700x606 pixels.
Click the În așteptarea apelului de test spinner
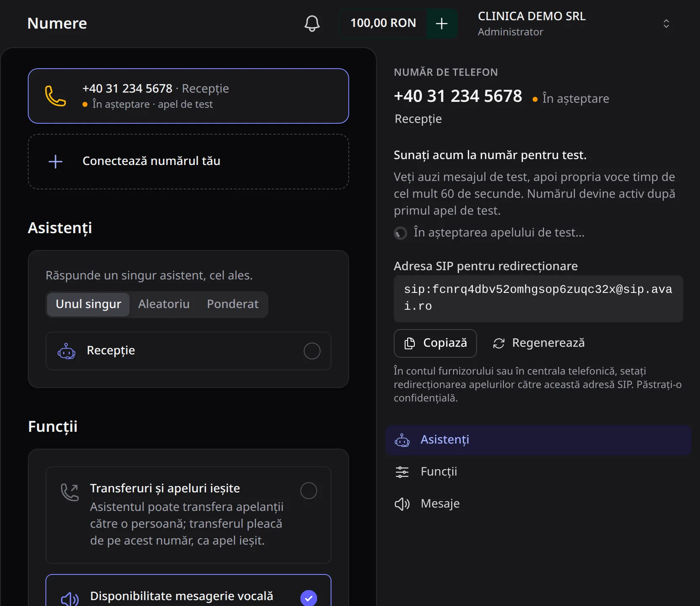click(x=400, y=233)
